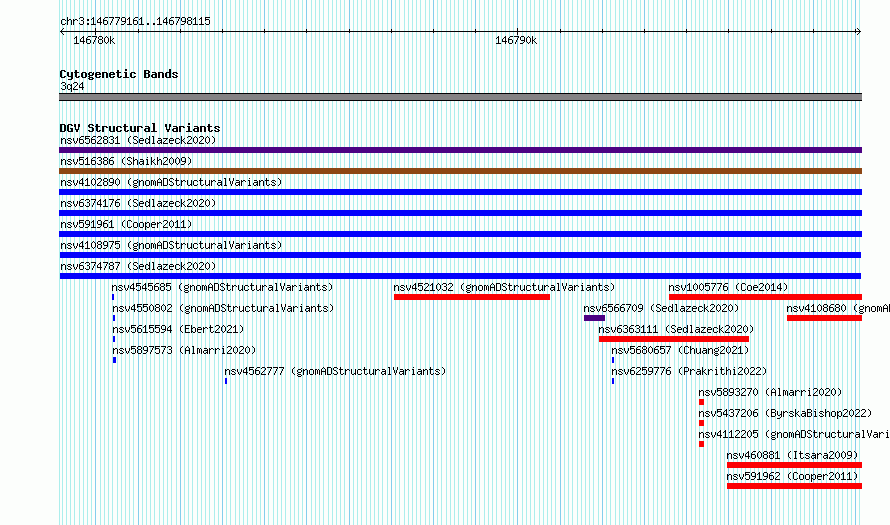
Task: Click nsv6259776 (Prakrithi2022) label
Action: click(x=689, y=371)
